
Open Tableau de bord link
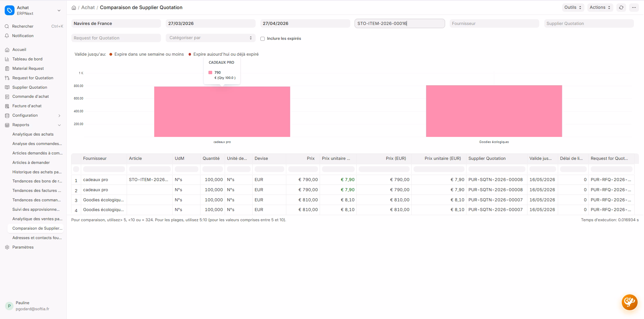coord(27,59)
